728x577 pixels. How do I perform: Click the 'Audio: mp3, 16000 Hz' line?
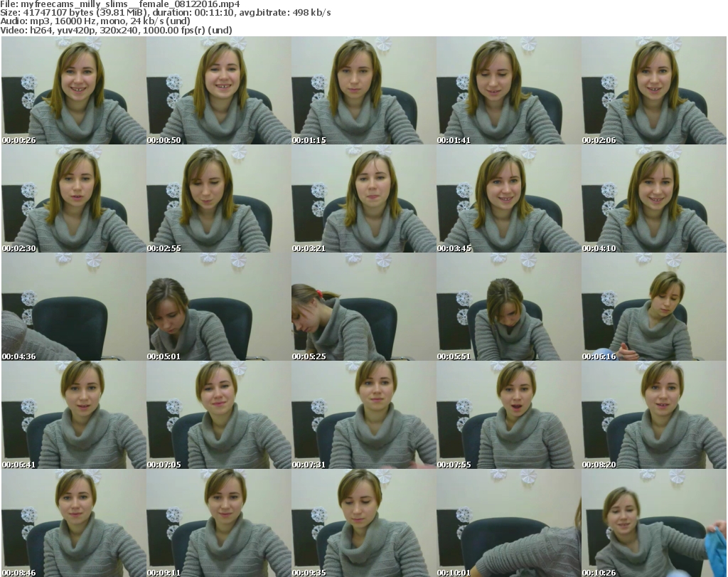tap(95, 21)
